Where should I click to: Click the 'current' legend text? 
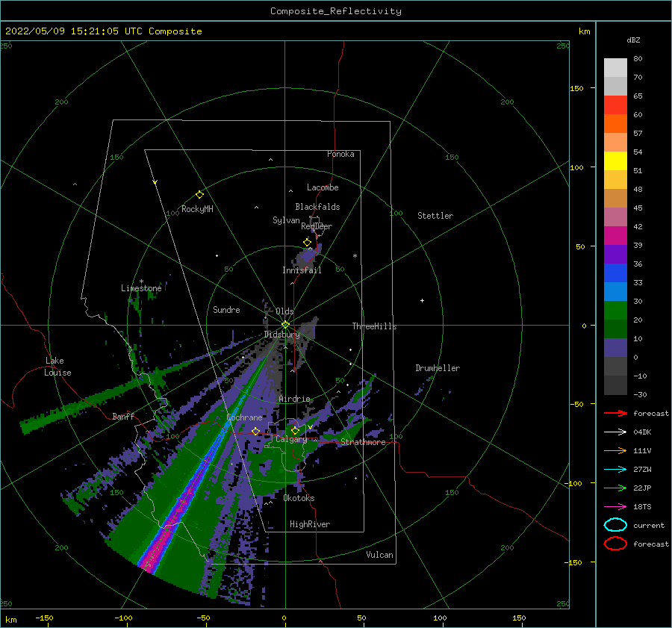(x=649, y=525)
